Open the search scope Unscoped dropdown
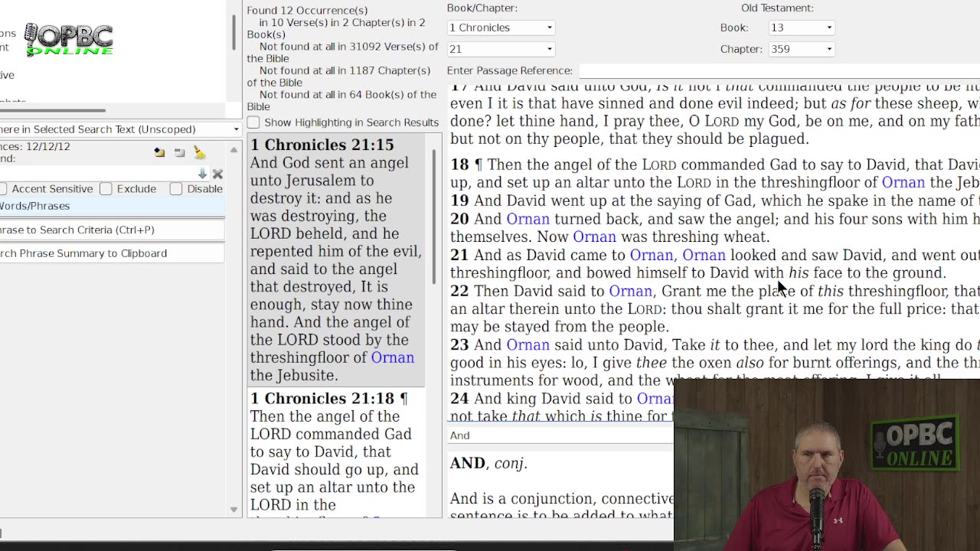The height and width of the screenshot is (551, 980). (120, 129)
